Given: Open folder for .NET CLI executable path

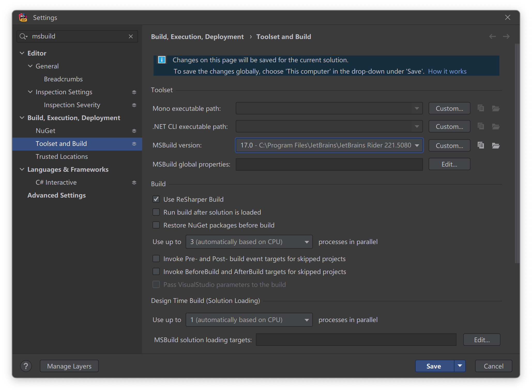Looking at the screenshot, I should pos(496,127).
